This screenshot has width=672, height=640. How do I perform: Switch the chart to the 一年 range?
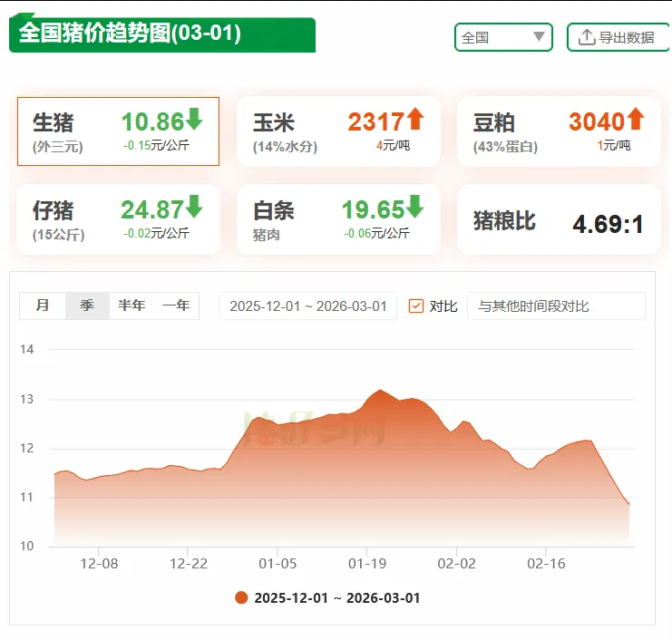pyautogui.click(x=176, y=305)
